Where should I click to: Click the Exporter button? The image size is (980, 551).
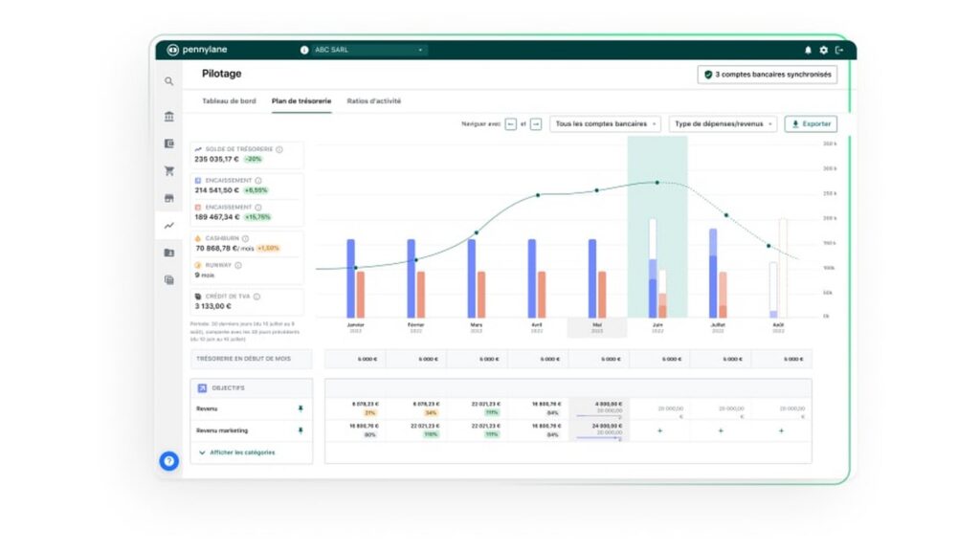(x=811, y=123)
